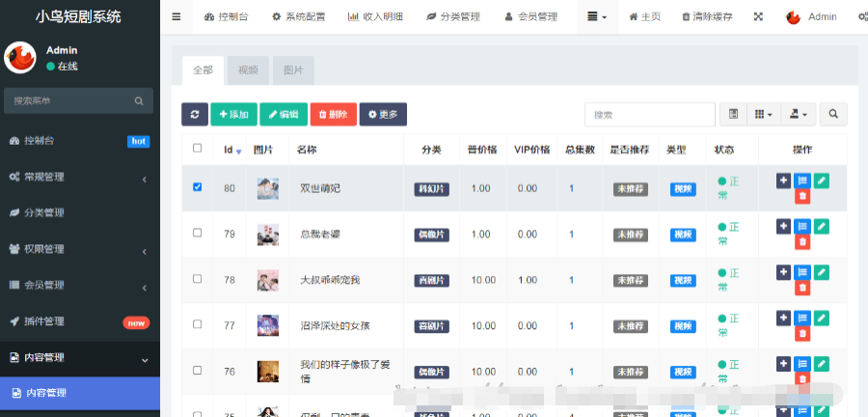Screen dimensions: 868x417
Task: Click the fullscreen expand icon in top bar
Action: click(x=758, y=16)
